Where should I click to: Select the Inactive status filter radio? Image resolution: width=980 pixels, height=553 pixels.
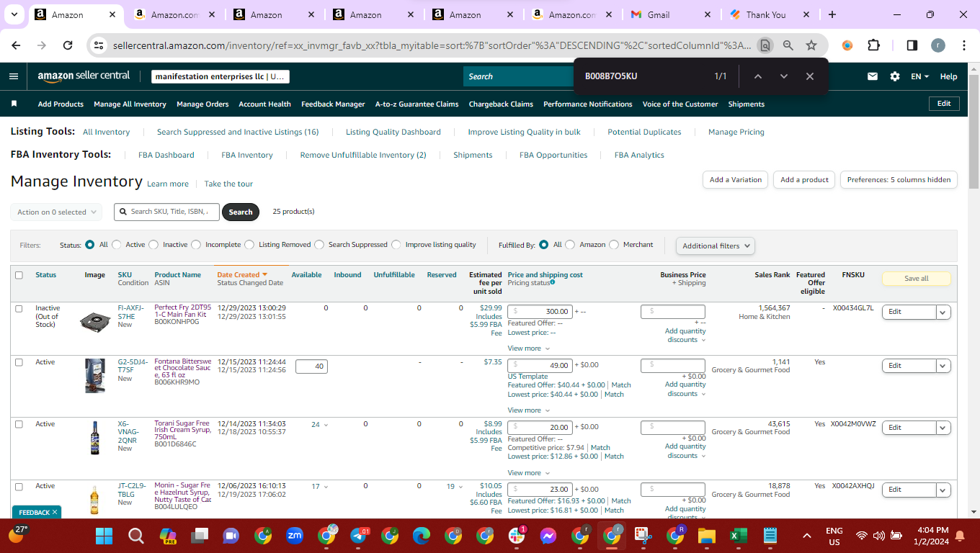click(153, 245)
